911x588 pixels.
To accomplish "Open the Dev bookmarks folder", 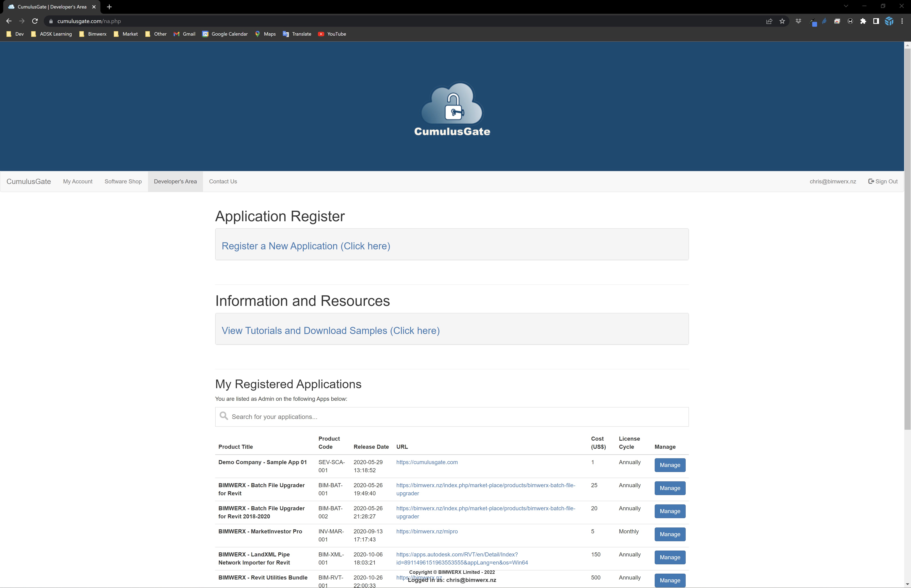I will (x=15, y=34).
